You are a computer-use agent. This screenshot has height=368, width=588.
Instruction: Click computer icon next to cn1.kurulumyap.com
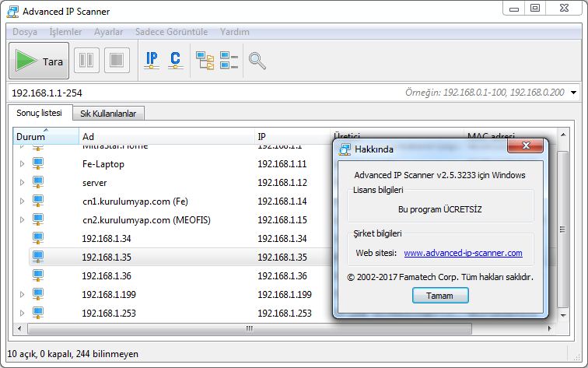click(x=38, y=201)
